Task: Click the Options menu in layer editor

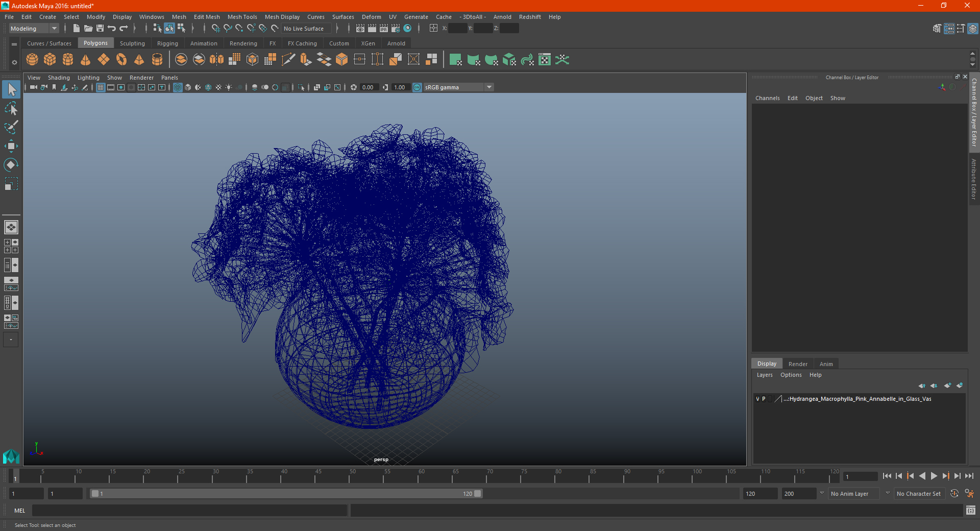Action: click(791, 375)
